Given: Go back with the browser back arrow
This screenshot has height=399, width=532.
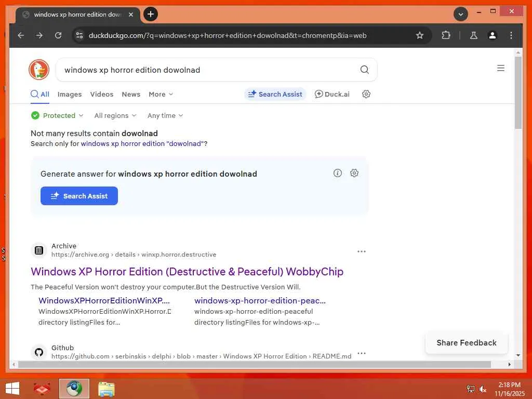Looking at the screenshot, I should click(21, 35).
